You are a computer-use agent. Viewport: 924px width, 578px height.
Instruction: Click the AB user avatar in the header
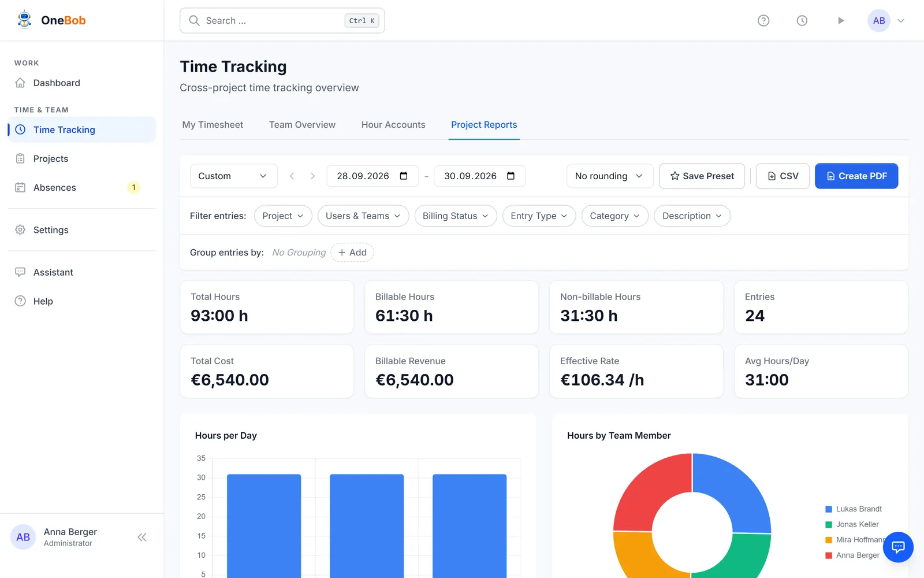click(x=879, y=21)
